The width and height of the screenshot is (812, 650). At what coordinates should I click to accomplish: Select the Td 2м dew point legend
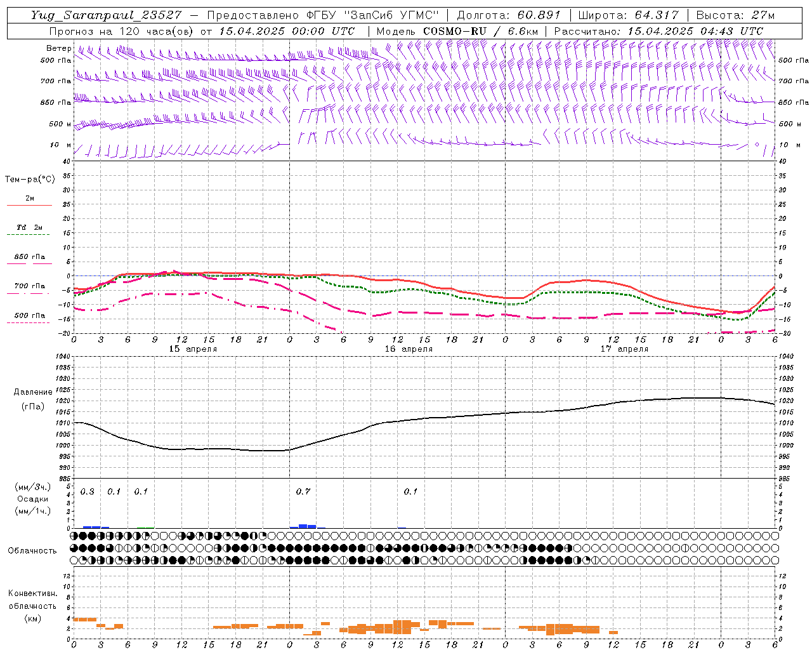pyautogui.click(x=29, y=228)
